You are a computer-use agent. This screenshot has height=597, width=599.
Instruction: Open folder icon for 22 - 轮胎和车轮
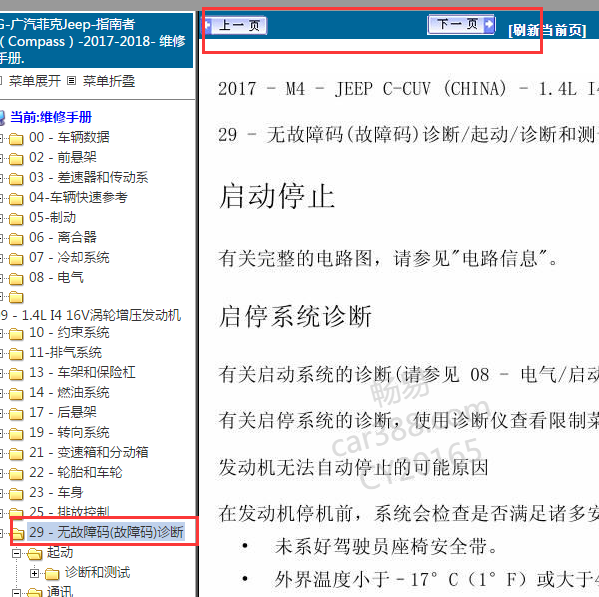click(16, 473)
